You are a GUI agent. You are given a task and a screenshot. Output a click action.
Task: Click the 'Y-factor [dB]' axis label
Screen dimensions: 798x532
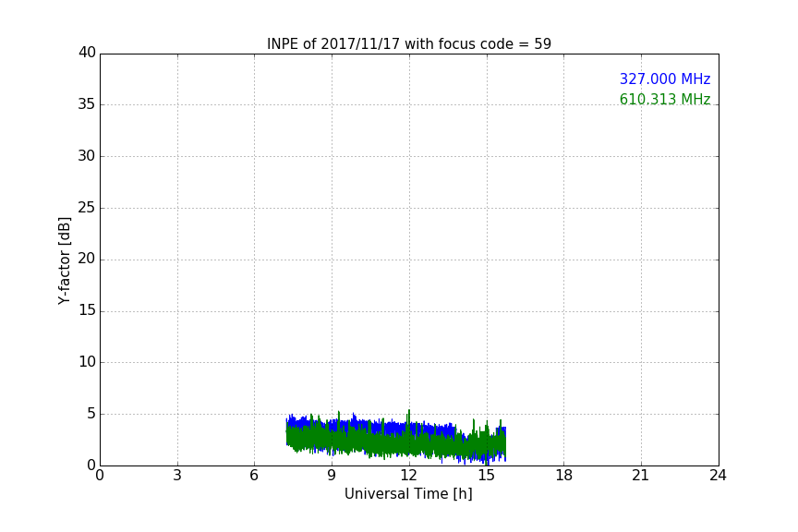coord(64,260)
